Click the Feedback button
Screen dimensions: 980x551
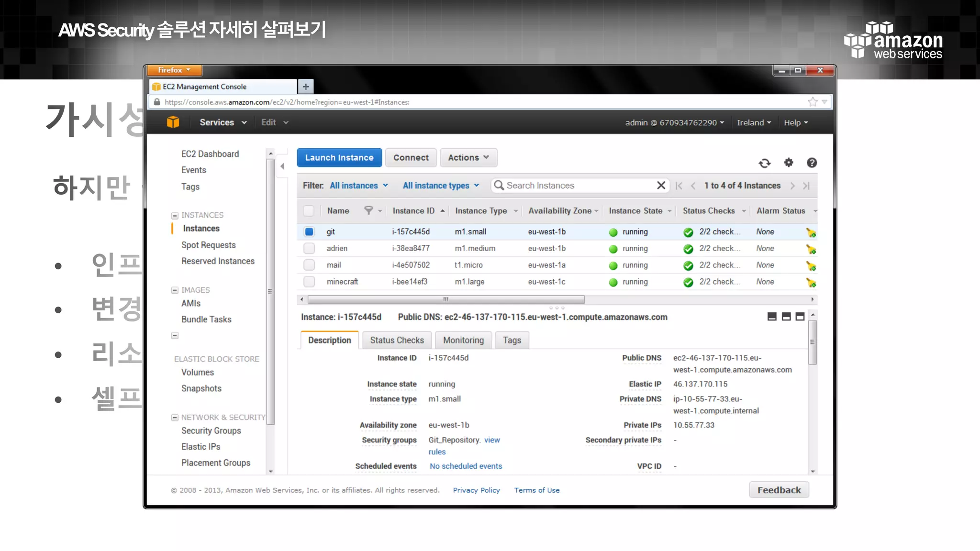[779, 490]
